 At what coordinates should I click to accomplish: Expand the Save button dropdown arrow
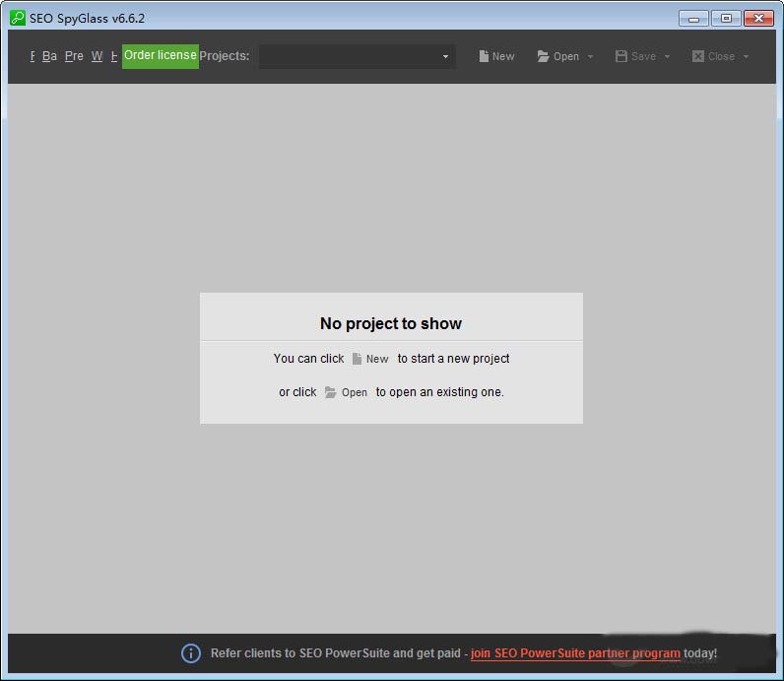(667, 56)
